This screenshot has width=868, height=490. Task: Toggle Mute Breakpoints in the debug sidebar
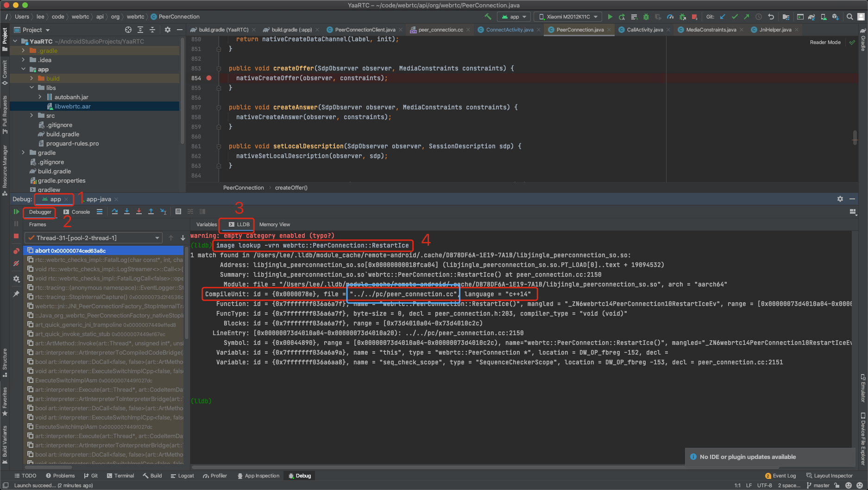point(16,263)
